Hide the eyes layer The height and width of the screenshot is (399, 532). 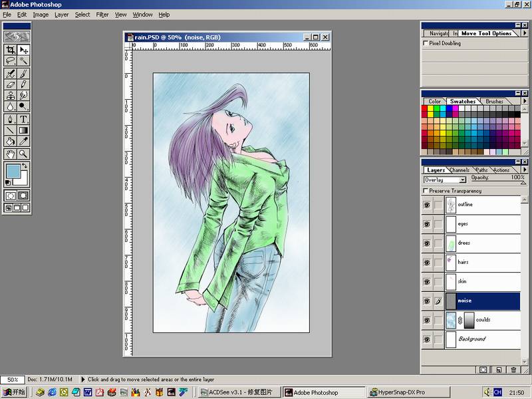pos(427,224)
